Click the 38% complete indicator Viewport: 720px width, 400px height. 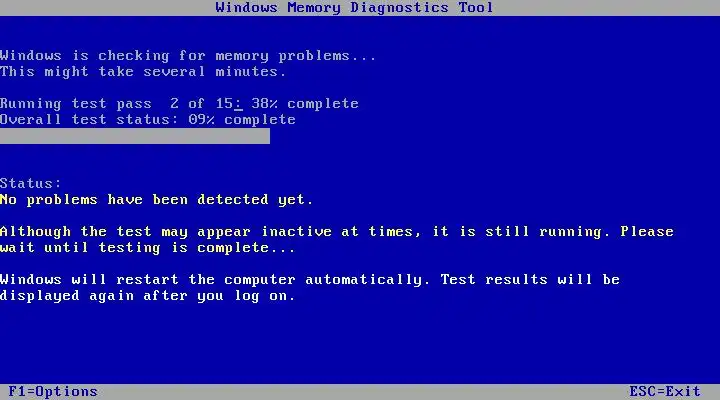coord(305,103)
